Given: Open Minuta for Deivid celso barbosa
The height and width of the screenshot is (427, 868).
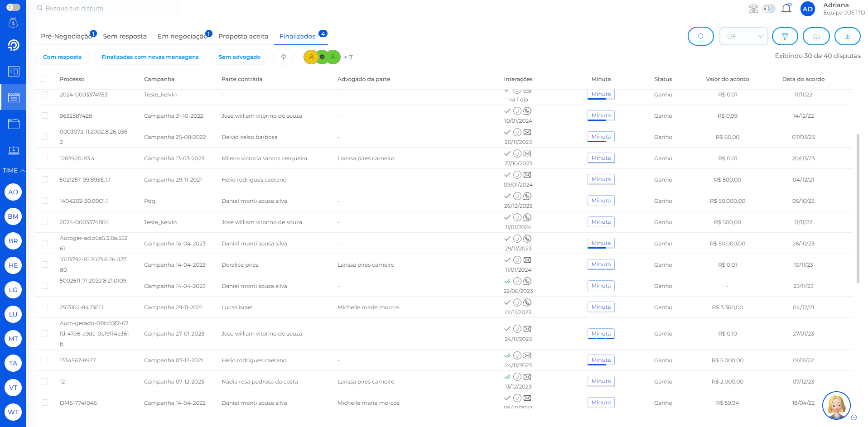Looking at the screenshot, I should pyautogui.click(x=601, y=137).
